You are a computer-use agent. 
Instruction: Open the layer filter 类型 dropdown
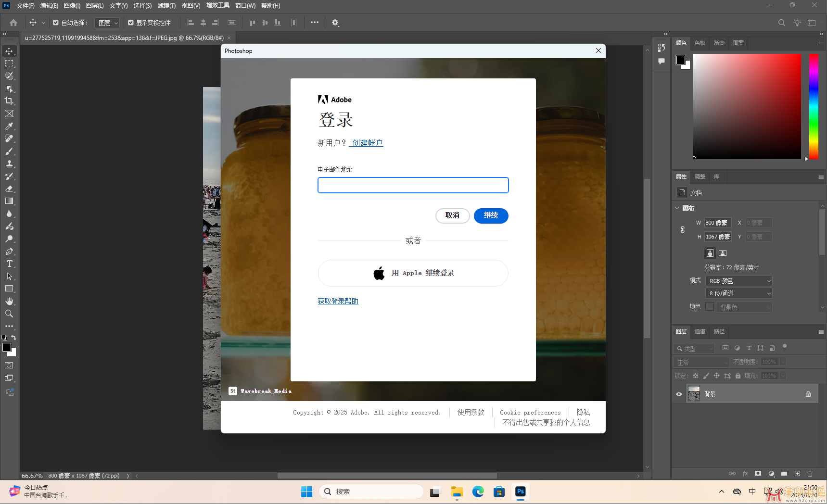(x=694, y=348)
